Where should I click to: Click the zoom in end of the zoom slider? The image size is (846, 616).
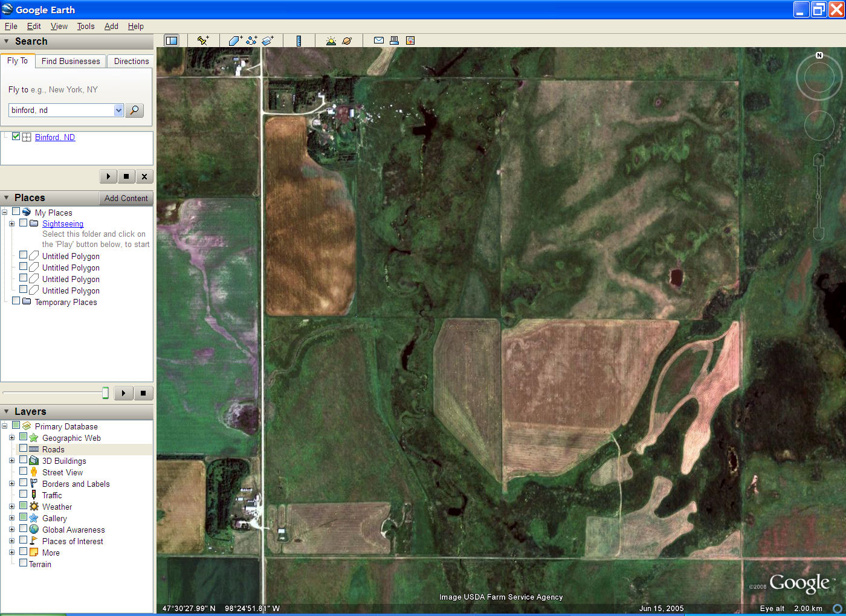[819, 160]
